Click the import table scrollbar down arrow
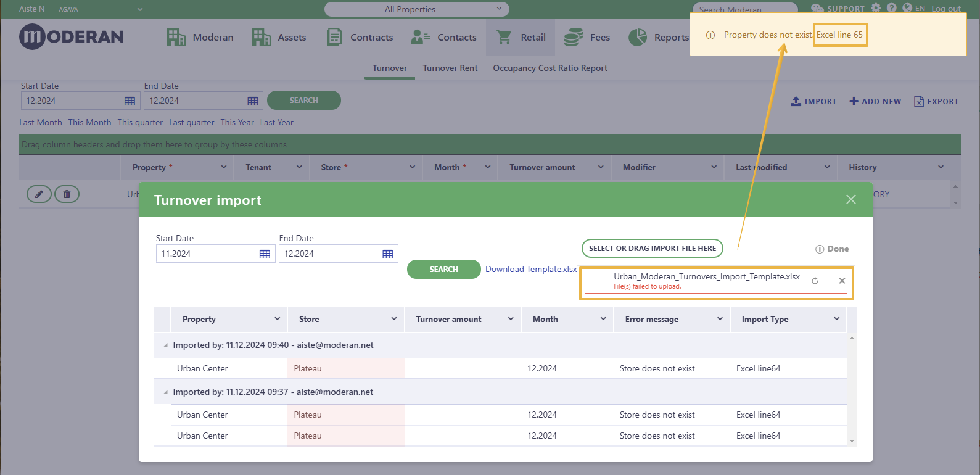980x475 pixels. click(x=852, y=441)
